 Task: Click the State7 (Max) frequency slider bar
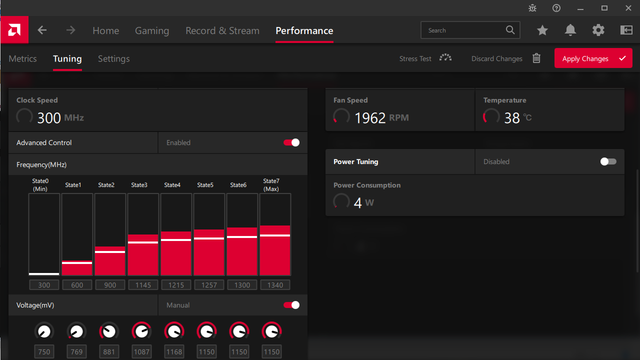pos(275,234)
